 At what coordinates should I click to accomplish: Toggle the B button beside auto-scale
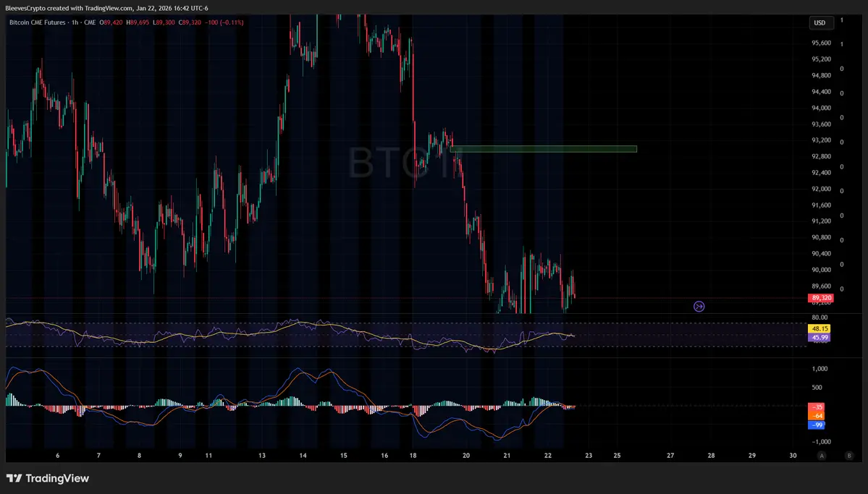[849, 456]
